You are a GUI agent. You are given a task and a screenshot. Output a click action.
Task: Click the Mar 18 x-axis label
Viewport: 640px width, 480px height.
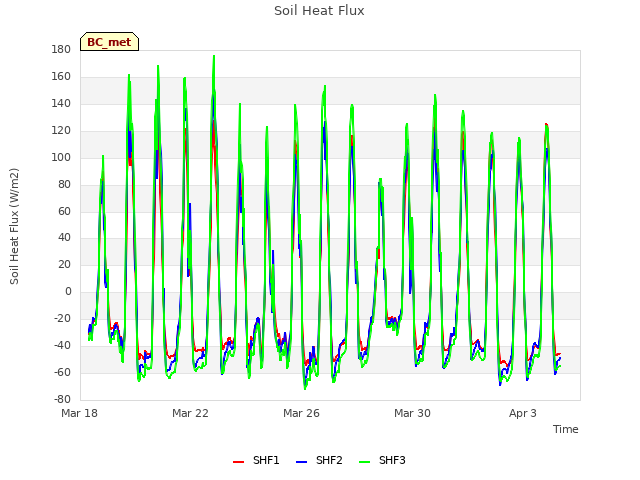tap(80, 413)
